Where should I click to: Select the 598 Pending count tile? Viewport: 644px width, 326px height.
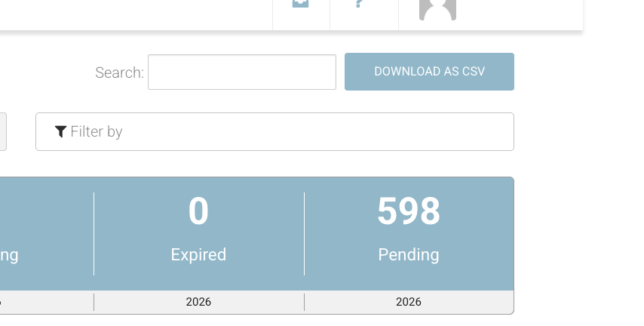click(x=409, y=233)
